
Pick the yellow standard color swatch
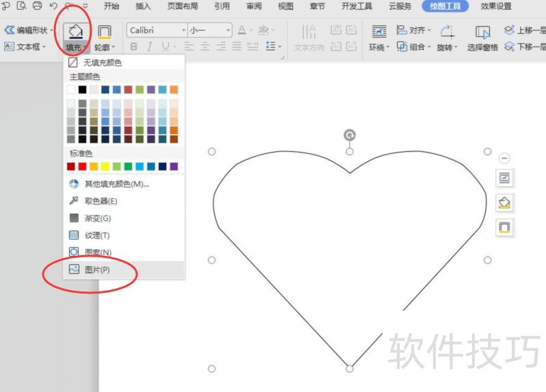(x=105, y=166)
